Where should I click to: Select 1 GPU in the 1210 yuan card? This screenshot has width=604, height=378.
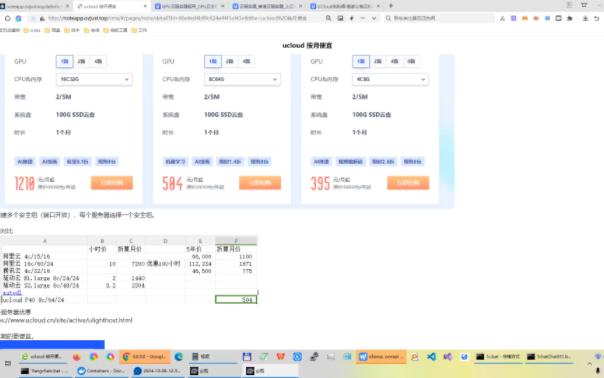64,61
